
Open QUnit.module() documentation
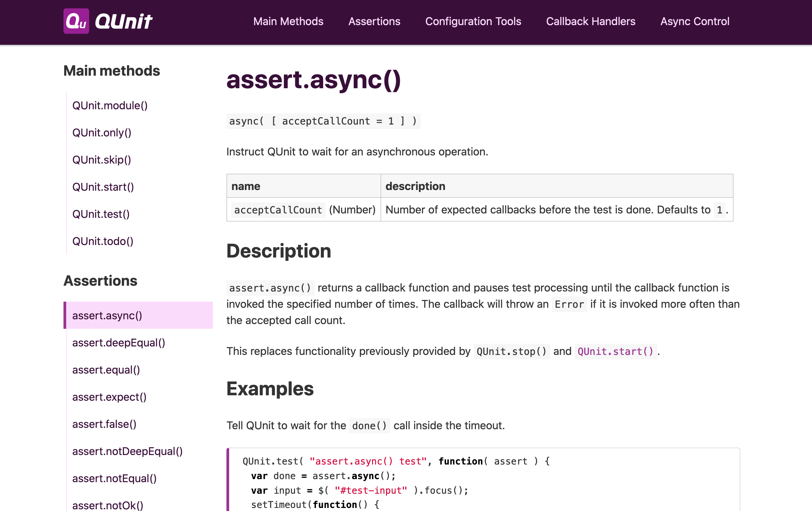[x=110, y=106]
